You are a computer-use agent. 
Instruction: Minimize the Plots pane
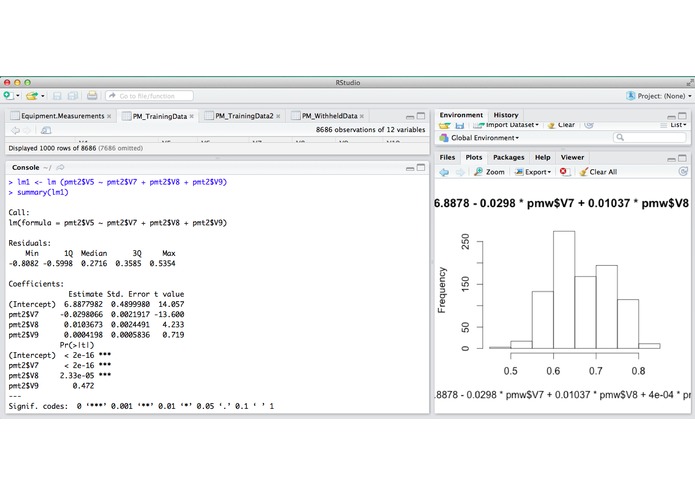pos(672,159)
